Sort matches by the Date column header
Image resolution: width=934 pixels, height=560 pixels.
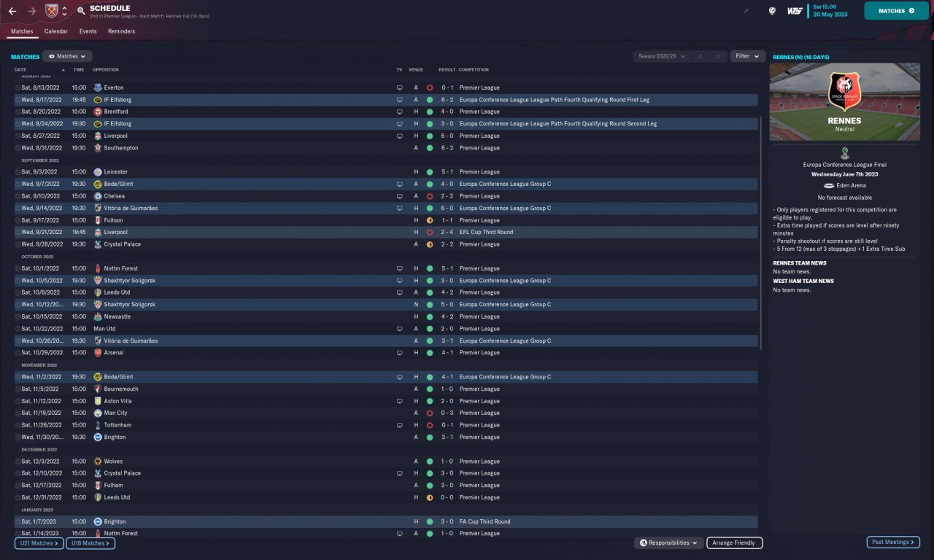click(20, 70)
